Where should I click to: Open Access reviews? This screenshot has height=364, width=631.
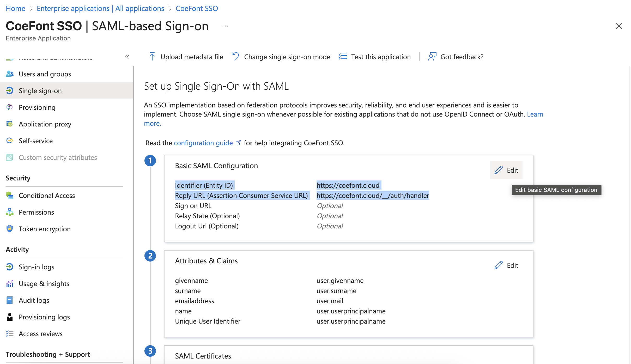pos(66,334)
